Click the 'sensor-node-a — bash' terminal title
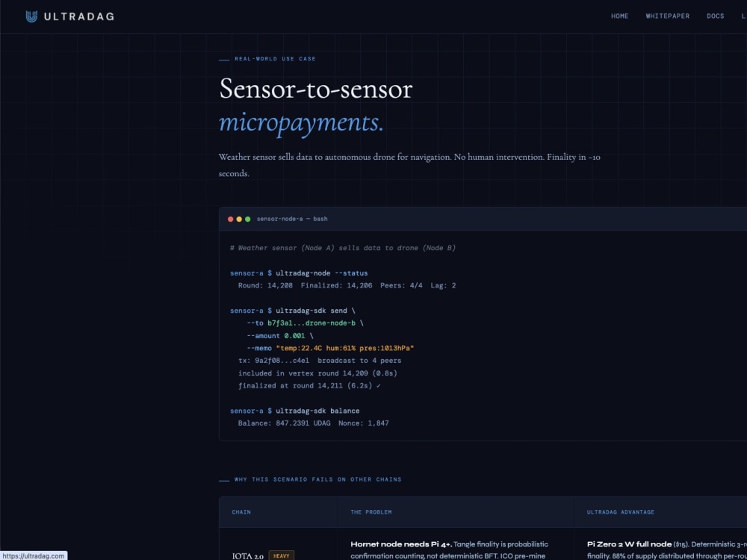The width and height of the screenshot is (747, 560). (x=292, y=219)
